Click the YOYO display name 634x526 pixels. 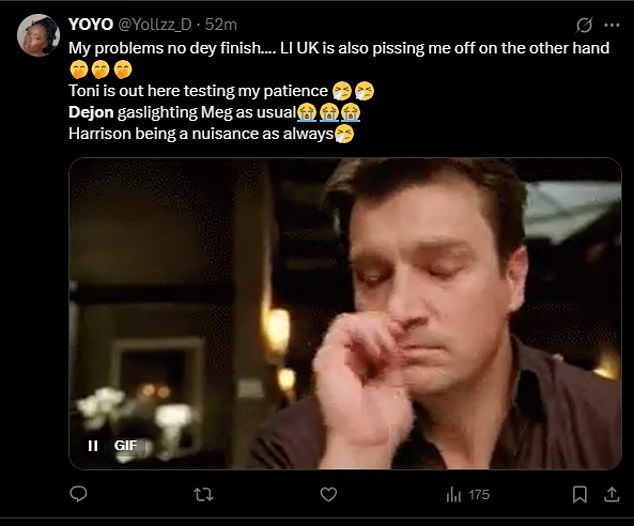tap(90, 24)
